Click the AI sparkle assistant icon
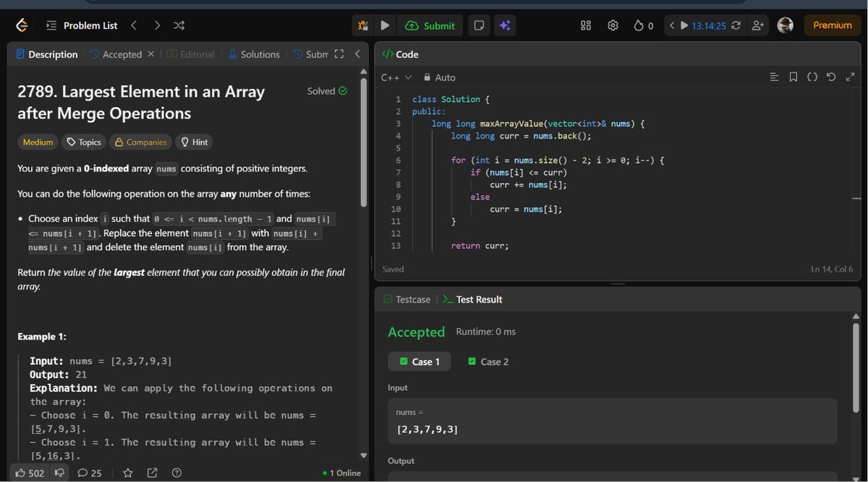Image resolution: width=868 pixels, height=482 pixels. tap(505, 25)
